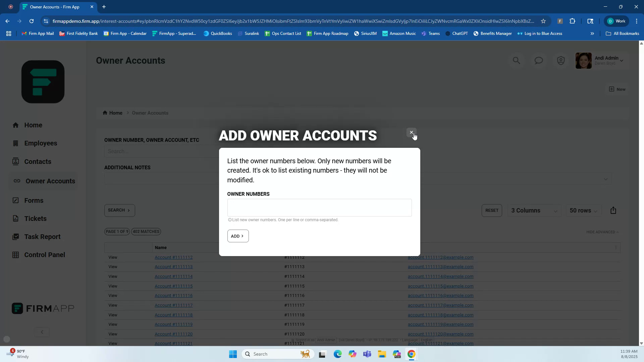Open the Tickets section in the sidebar
Image resolution: width=644 pixels, height=362 pixels.
[36, 219]
